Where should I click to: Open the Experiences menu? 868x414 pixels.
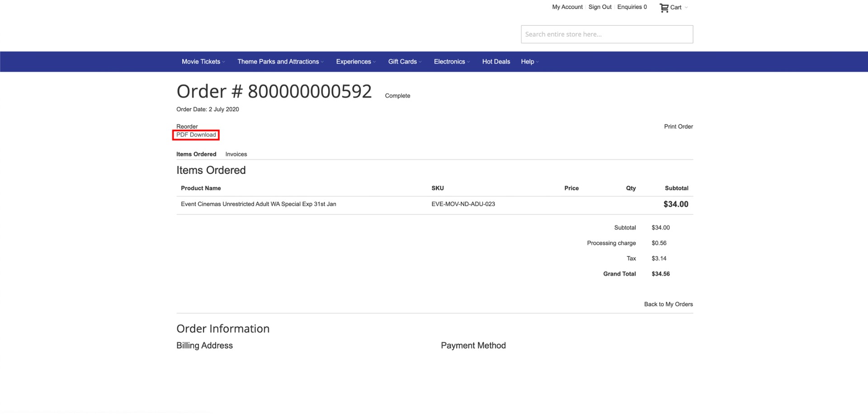(353, 62)
